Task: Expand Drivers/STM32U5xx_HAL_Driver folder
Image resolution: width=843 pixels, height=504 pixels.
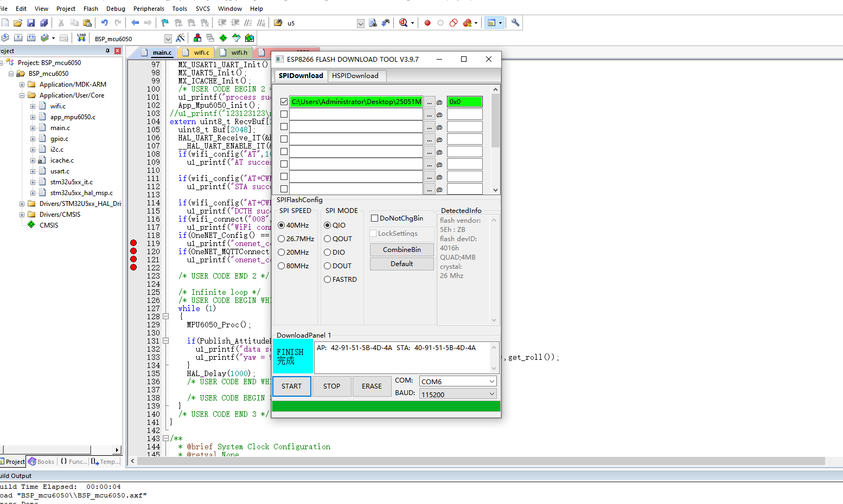Action: 22,204
